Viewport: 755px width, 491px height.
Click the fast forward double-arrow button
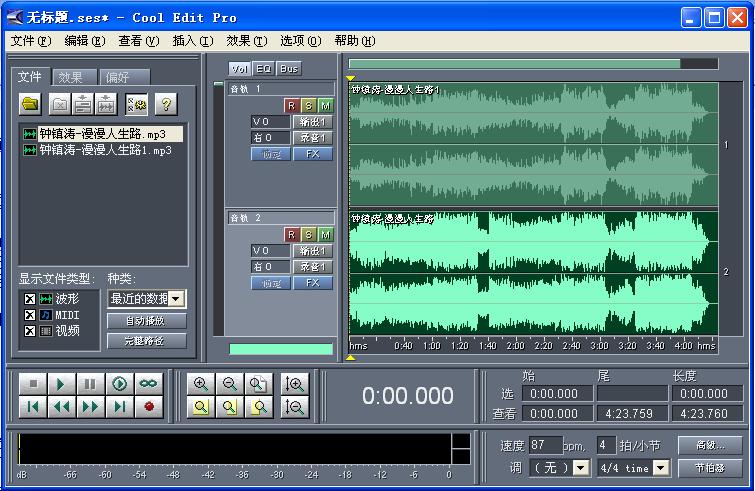tap(90, 407)
